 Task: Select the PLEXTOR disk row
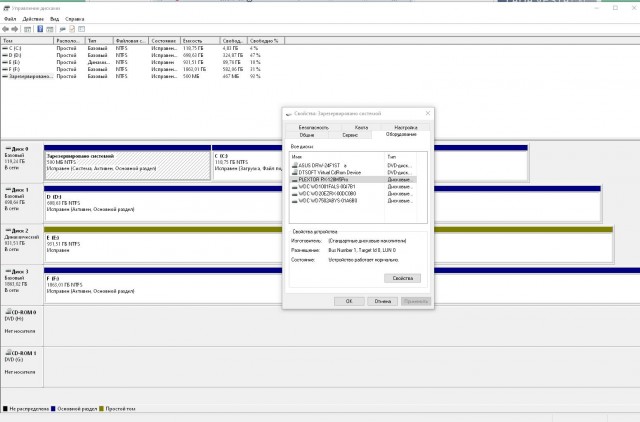(x=353, y=179)
